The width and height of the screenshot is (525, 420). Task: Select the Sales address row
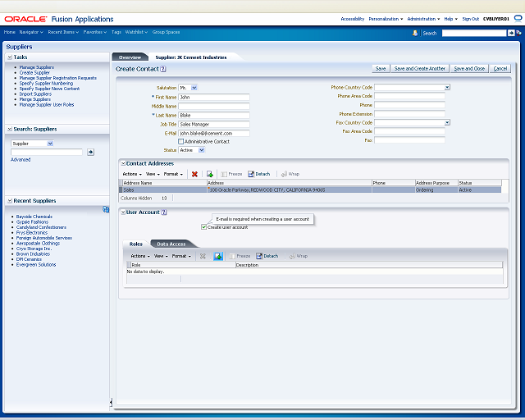[x=310, y=190]
